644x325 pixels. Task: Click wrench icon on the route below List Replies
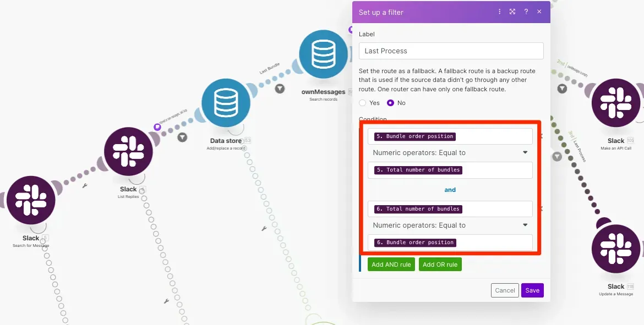tap(166, 301)
